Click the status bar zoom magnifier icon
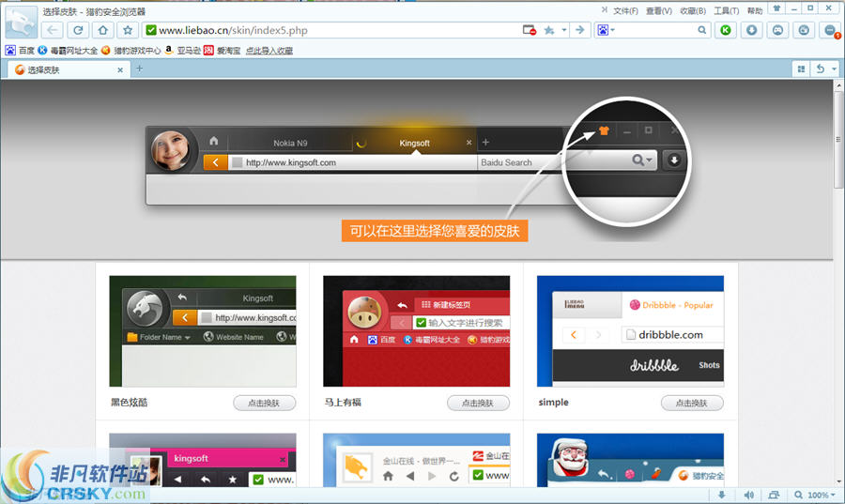This screenshot has height=504, width=845. click(798, 495)
